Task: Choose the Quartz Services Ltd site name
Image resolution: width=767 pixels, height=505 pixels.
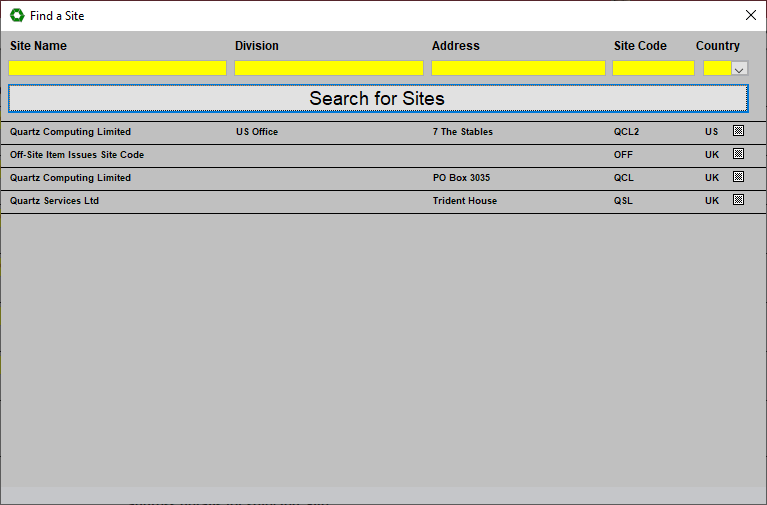Action: [x=54, y=201]
